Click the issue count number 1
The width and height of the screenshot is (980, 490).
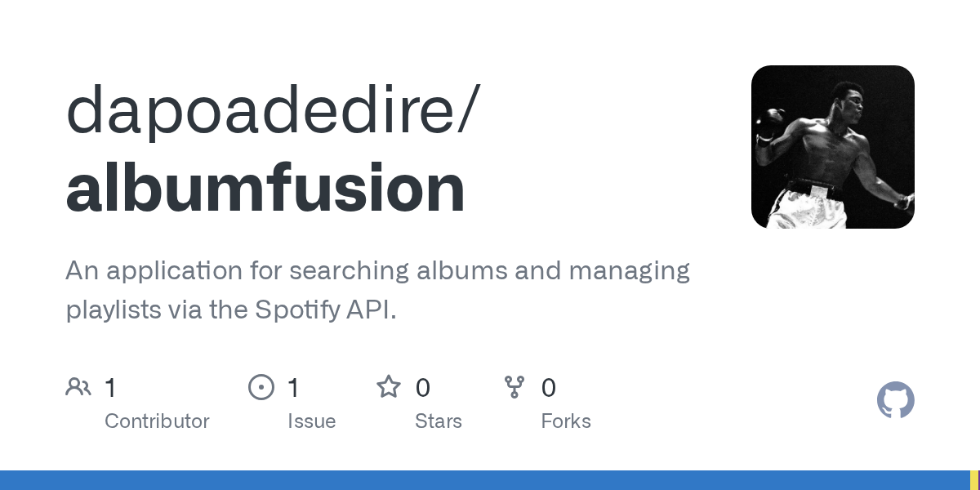(x=294, y=387)
